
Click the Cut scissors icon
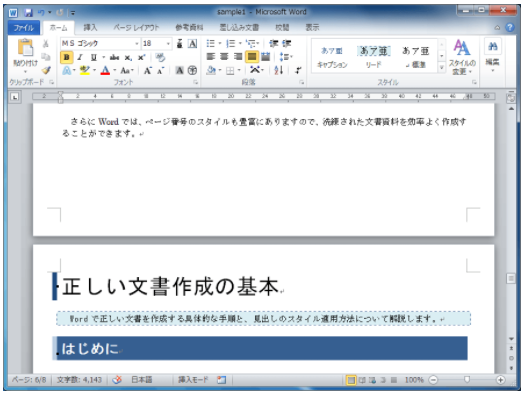coord(46,44)
